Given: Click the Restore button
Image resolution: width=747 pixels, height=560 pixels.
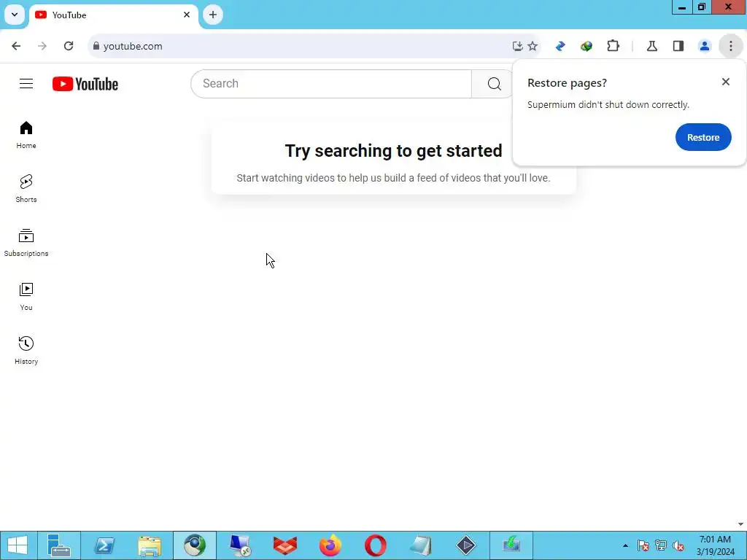Looking at the screenshot, I should point(703,137).
